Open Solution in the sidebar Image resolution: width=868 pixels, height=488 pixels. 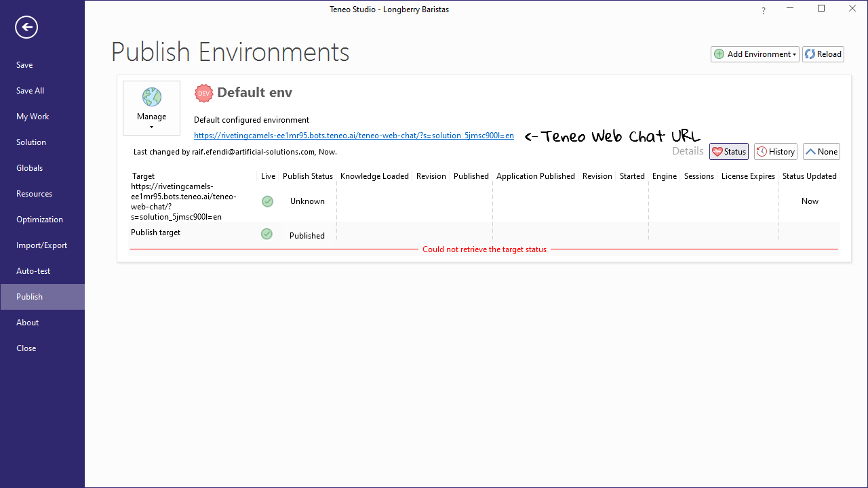(x=42, y=142)
